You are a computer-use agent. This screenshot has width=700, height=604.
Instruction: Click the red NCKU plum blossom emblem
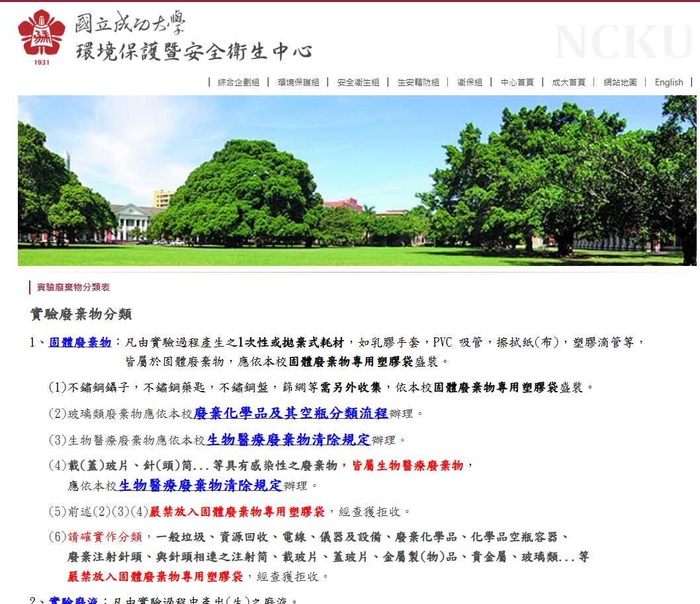point(42,34)
